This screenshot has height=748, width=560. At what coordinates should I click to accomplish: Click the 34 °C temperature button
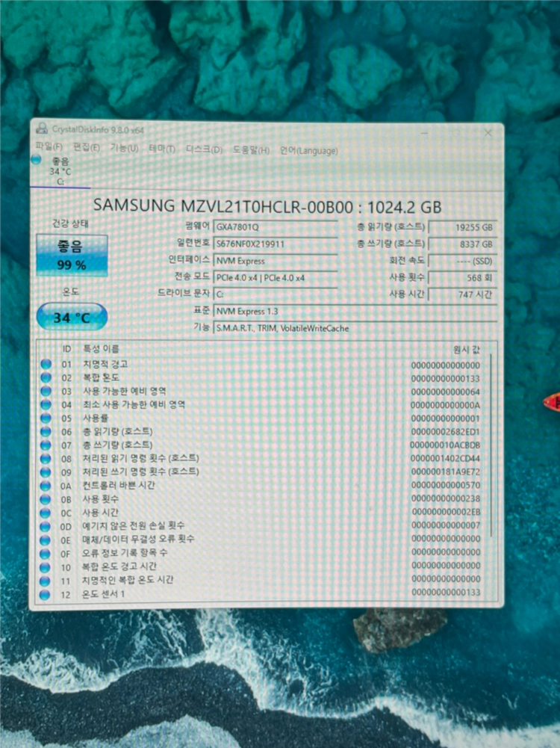click(x=72, y=317)
